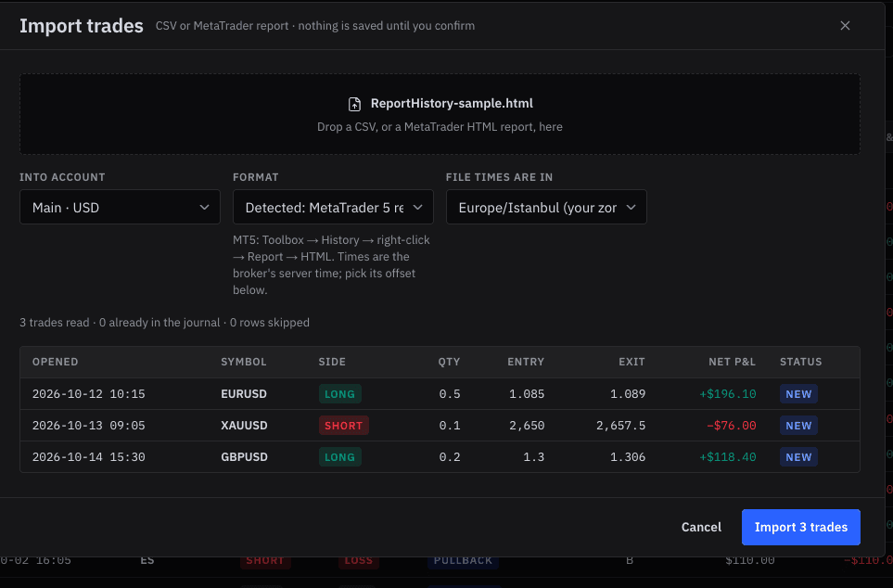
Task: Click the INTO ACCOUNT field label
Action: pyautogui.click(x=62, y=177)
